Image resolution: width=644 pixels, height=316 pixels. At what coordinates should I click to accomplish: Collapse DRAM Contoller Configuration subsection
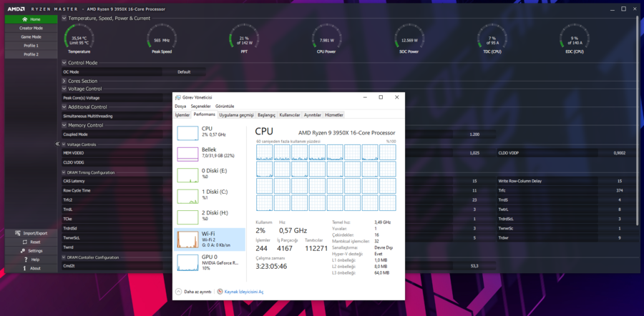click(x=64, y=257)
